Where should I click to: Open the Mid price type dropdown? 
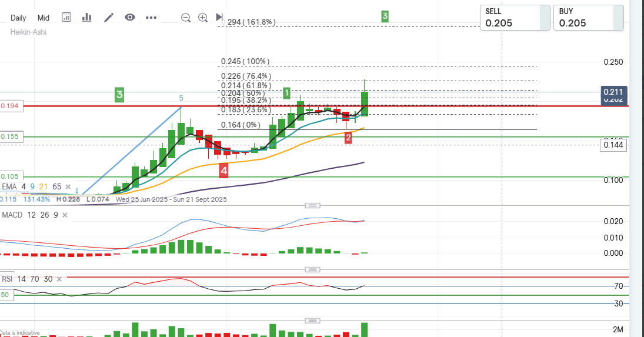tap(44, 18)
